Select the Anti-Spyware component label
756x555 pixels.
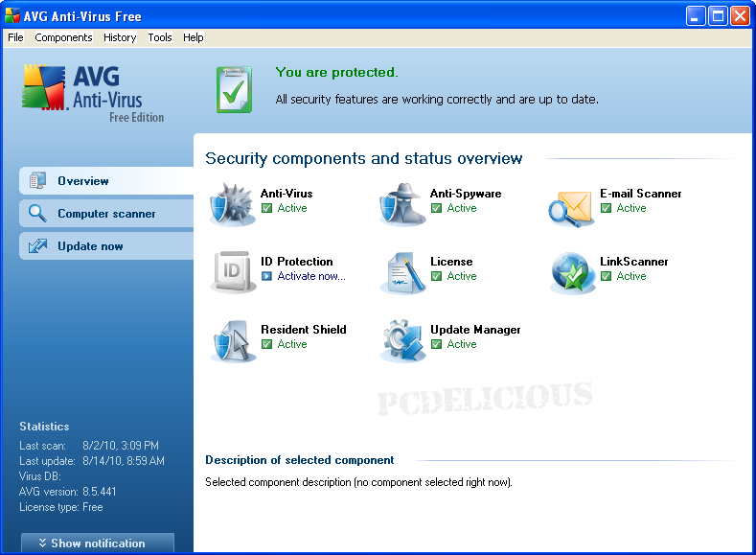[x=466, y=194]
